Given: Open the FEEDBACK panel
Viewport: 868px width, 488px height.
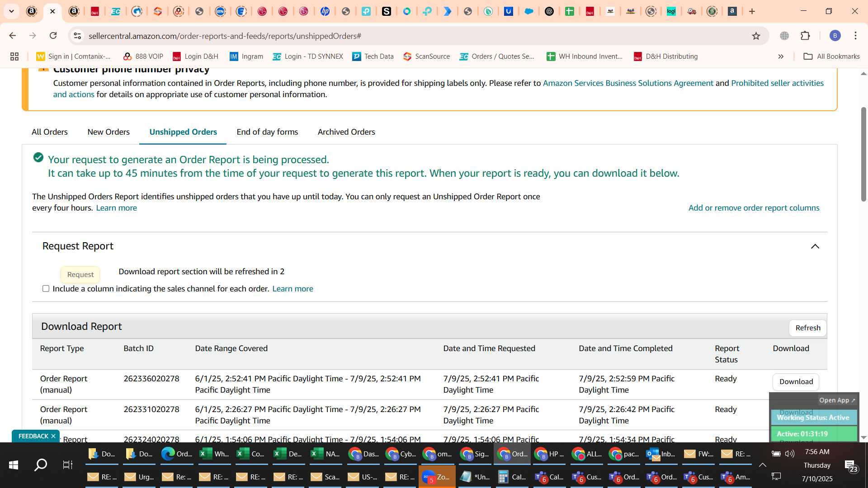Looking at the screenshot, I should click(33, 436).
